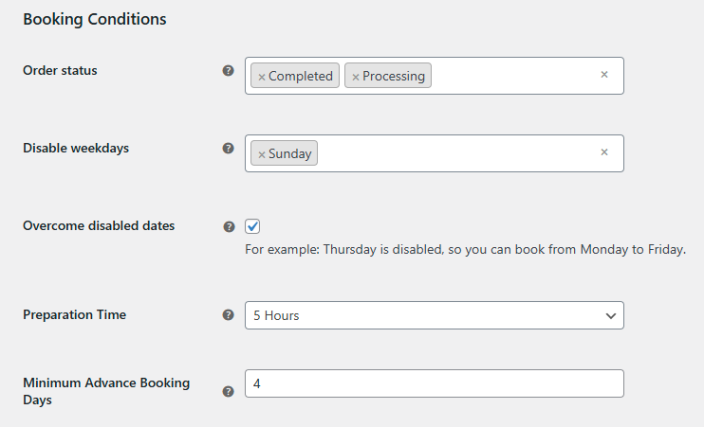Click help icon for Overcome disabled dates
704x427 pixels.
[228, 226]
